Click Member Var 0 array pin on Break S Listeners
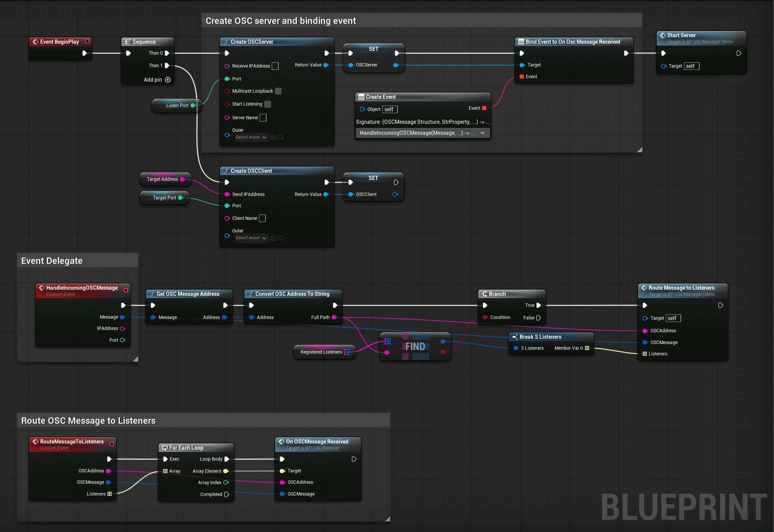 click(587, 348)
